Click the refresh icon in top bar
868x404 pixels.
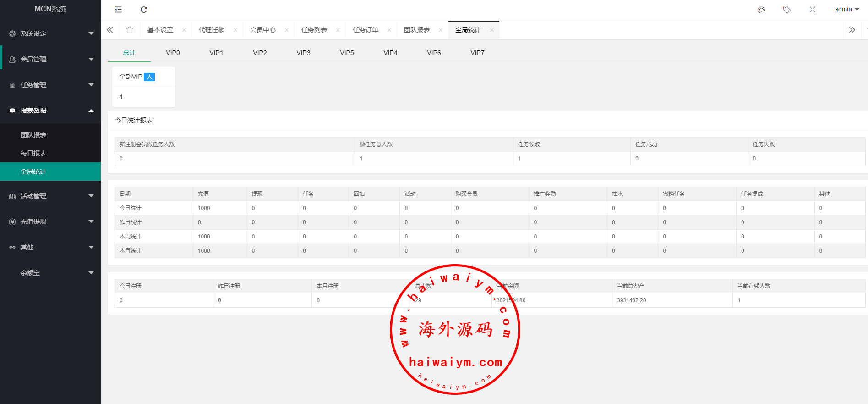[x=144, y=10]
